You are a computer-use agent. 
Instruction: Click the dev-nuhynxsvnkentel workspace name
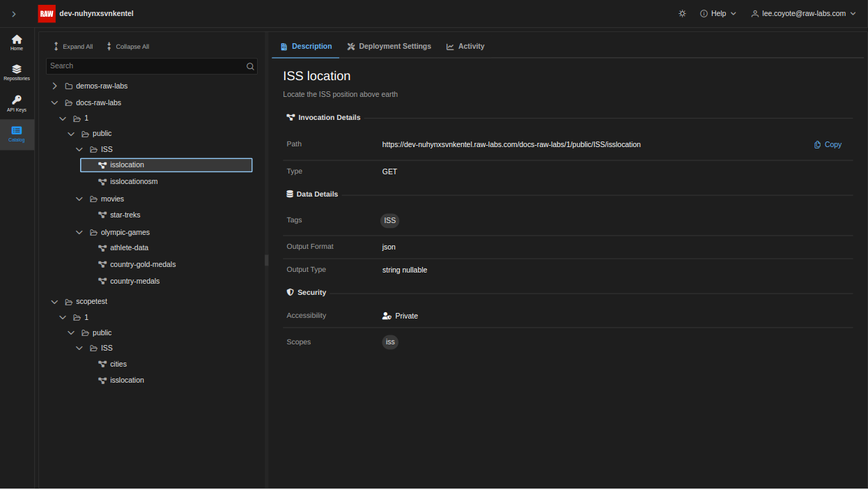[x=96, y=13]
